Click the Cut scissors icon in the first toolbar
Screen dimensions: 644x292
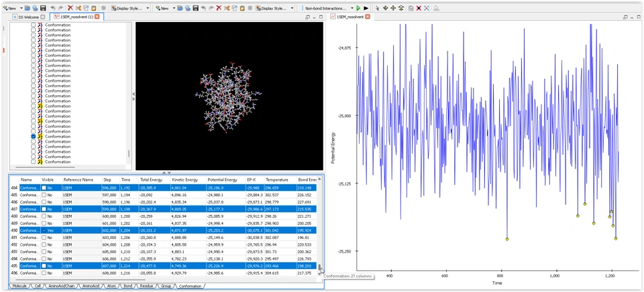[78, 8]
